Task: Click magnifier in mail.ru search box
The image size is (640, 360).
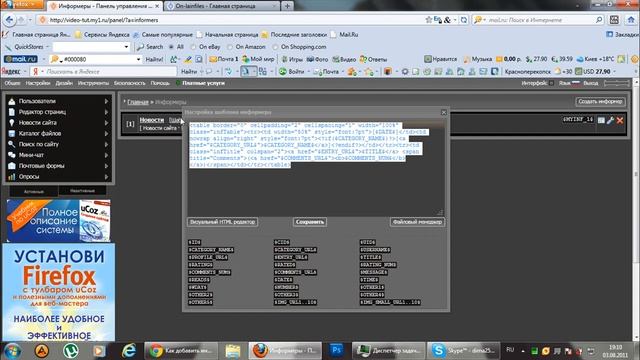Action: tap(598, 20)
